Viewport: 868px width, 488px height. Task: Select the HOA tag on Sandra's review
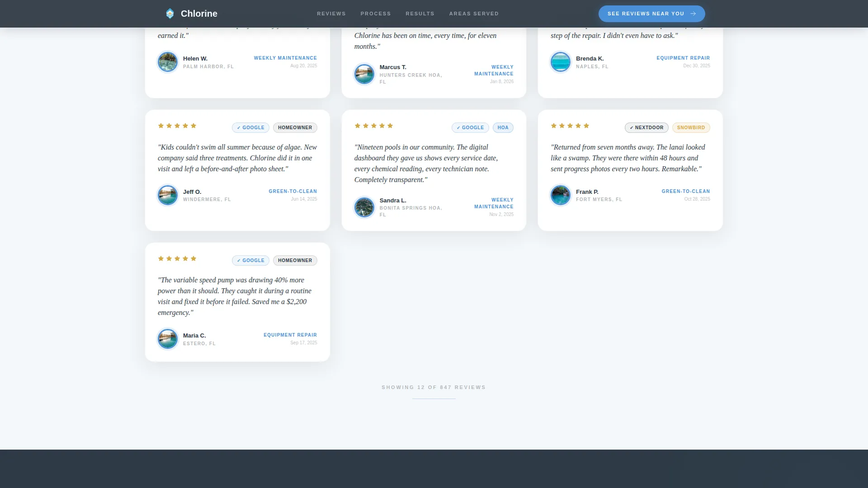(x=503, y=128)
